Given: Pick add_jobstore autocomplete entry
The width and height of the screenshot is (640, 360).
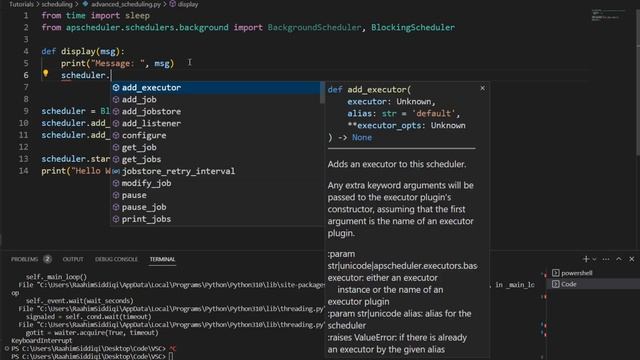Looking at the screenshot, I should [x=216, y=111].
